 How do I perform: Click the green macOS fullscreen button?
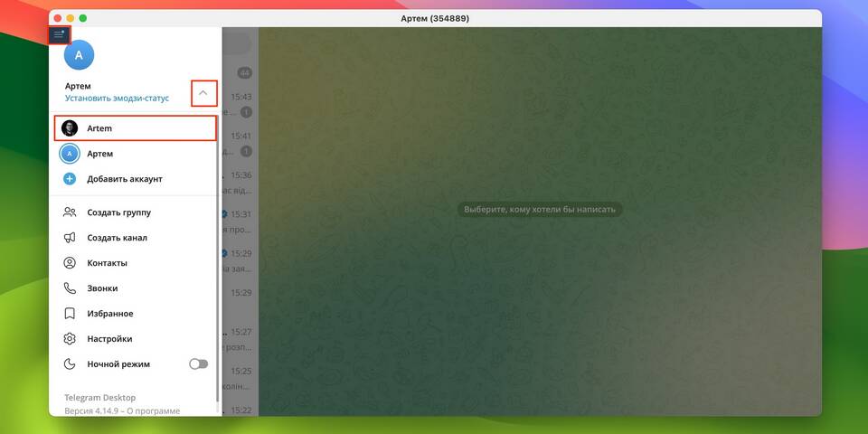point(83,18)
